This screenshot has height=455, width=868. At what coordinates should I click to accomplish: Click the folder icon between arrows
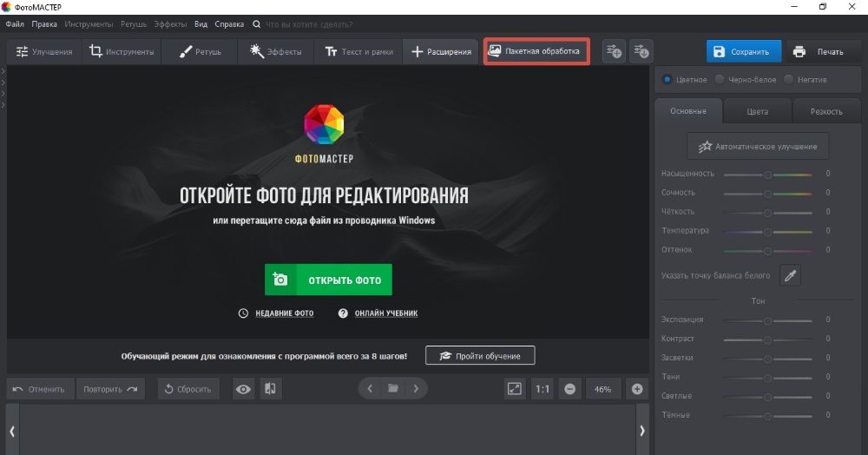pos(393,389)
